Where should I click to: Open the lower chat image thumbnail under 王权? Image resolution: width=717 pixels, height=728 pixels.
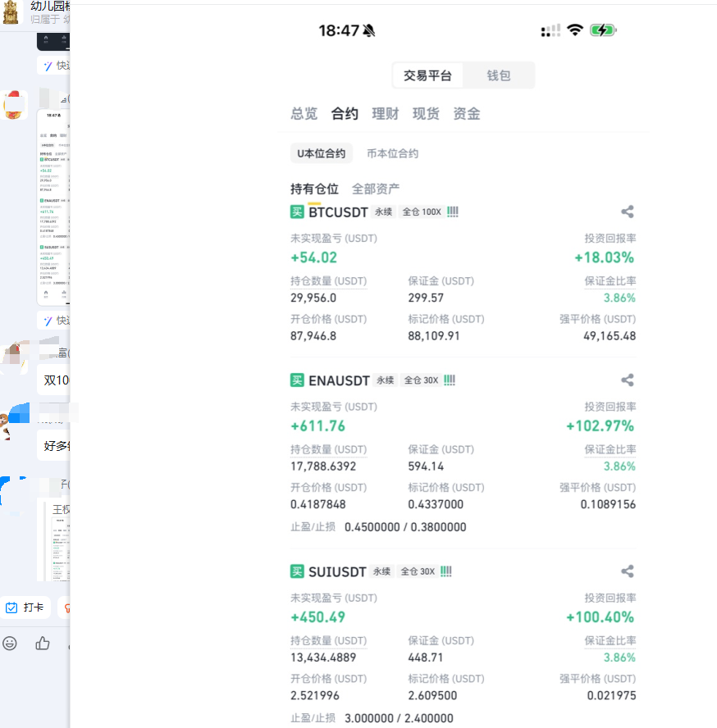pyautogui.click(x=61, y=550)
